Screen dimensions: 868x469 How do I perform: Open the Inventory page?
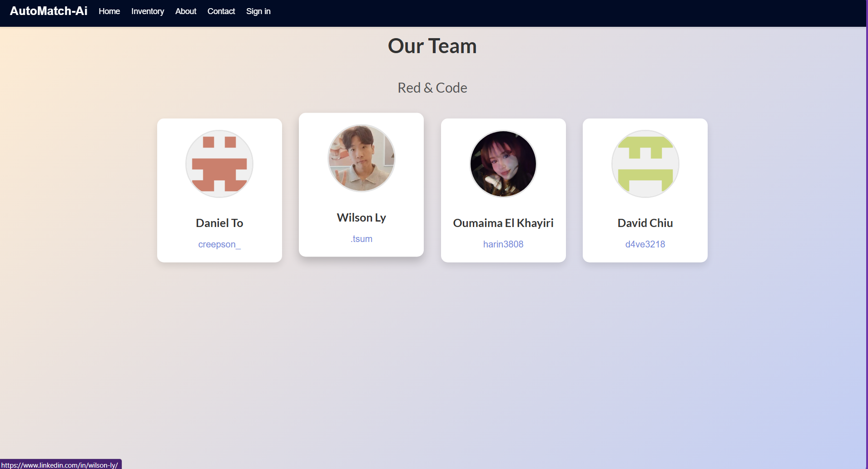148,11
